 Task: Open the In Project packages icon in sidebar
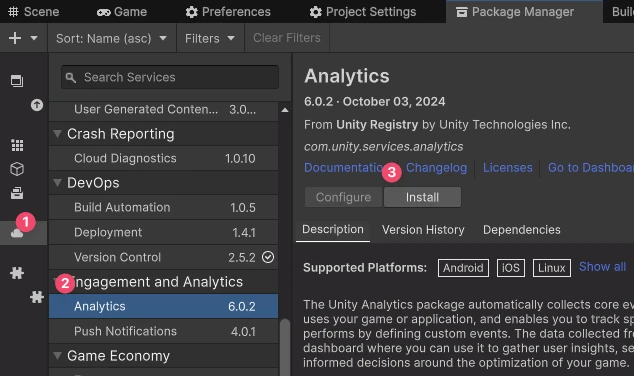(17, 81)
